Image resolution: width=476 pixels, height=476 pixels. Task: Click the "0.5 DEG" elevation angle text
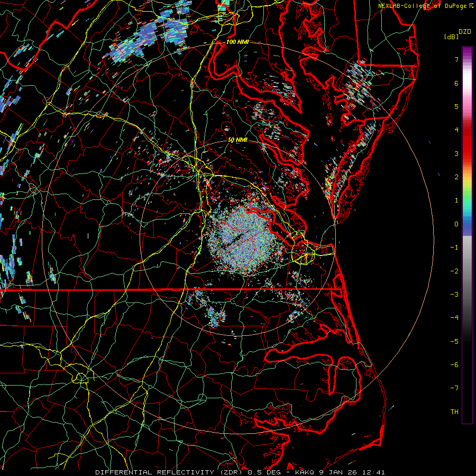pyautogui.click(x=264, y=472)
